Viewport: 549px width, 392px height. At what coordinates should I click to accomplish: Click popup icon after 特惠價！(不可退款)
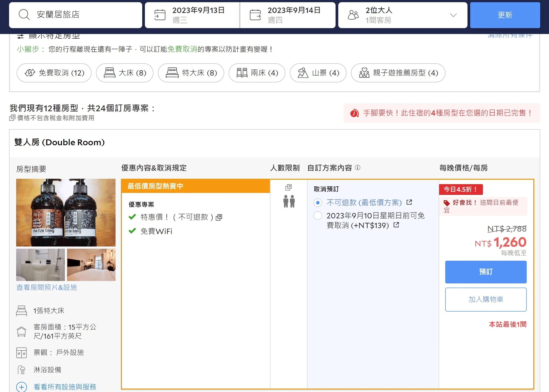click(x=219, y=217)
